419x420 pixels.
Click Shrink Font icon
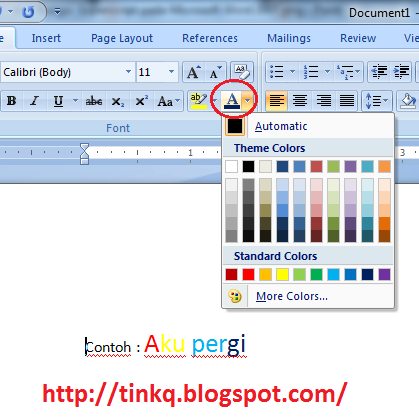tap(215, 72)
